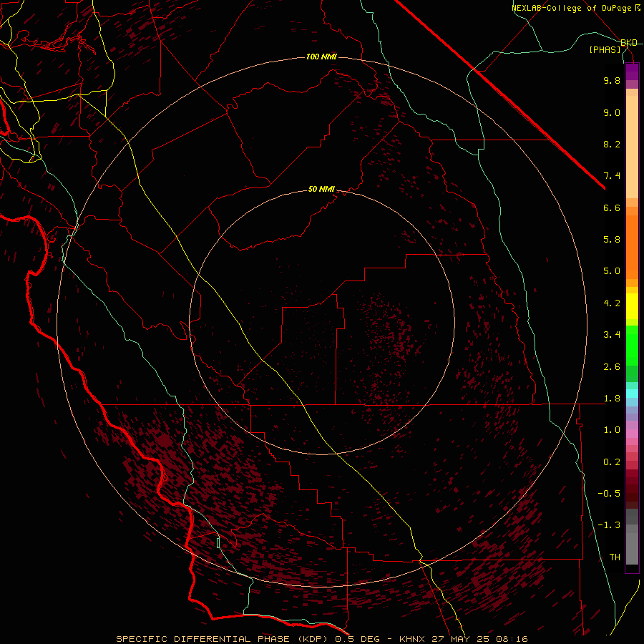This screenshot has height=644, width=644.
Task: Click the 7.4 color scale value
Action: 612,176
